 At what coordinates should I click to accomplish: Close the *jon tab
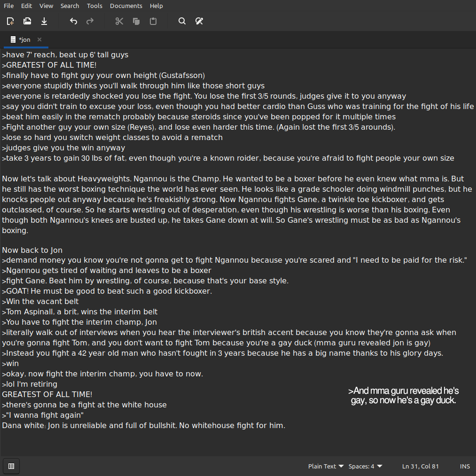point(39,39)
